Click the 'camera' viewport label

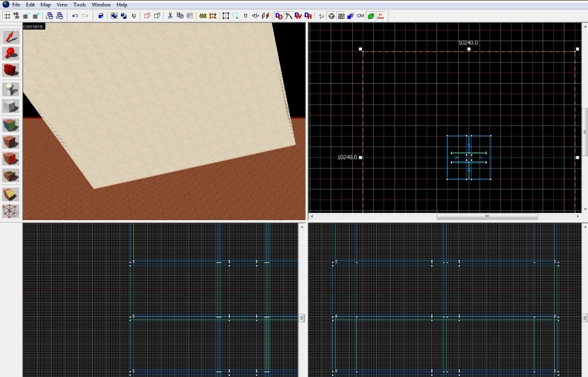(33, 27)
